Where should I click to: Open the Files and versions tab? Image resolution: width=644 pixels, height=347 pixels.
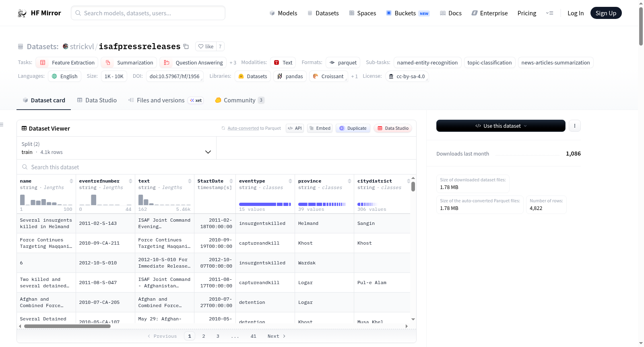165,100
